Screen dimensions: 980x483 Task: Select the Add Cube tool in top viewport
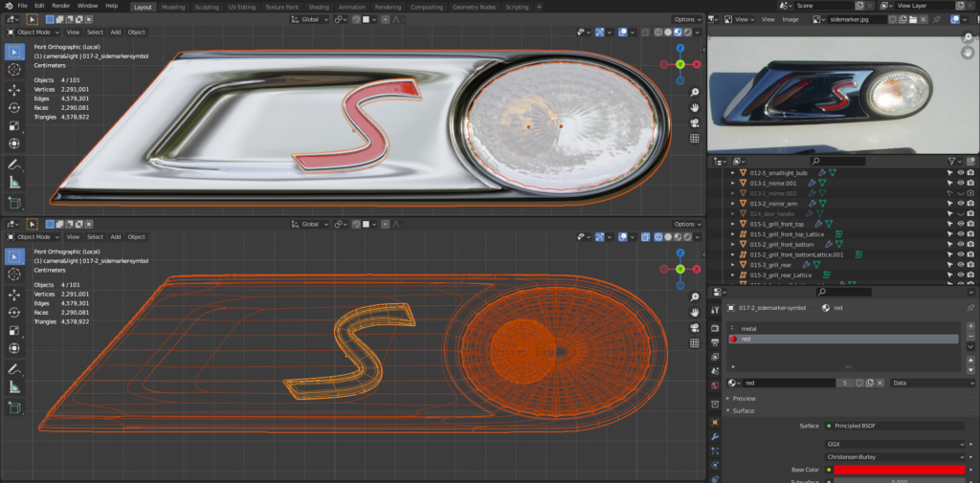click(x=14, y=203)
